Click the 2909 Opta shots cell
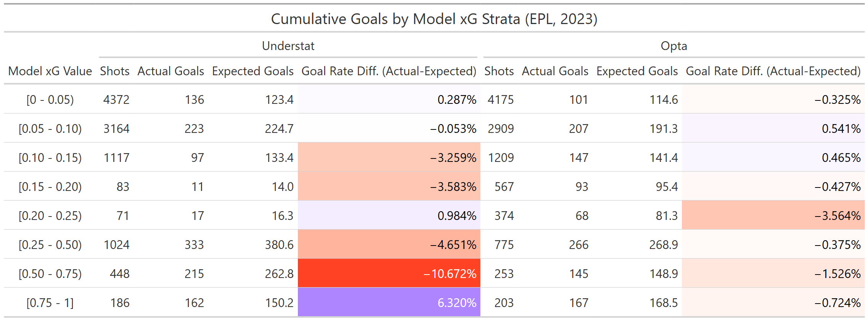Viewport: 868px width, 320px height. 500,129
